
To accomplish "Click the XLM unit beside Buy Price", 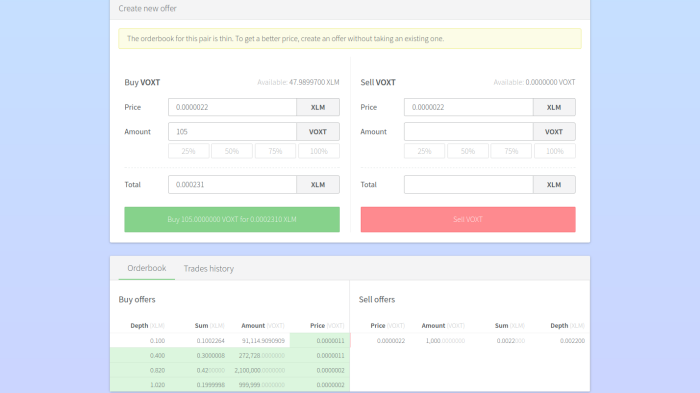I will tap(318, 107).
